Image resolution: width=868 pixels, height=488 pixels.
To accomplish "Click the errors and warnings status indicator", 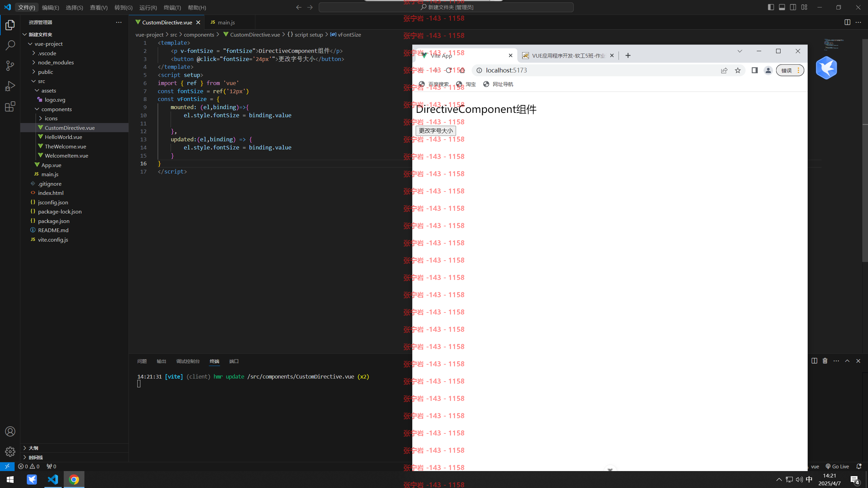I will click(x=28, y=466).
